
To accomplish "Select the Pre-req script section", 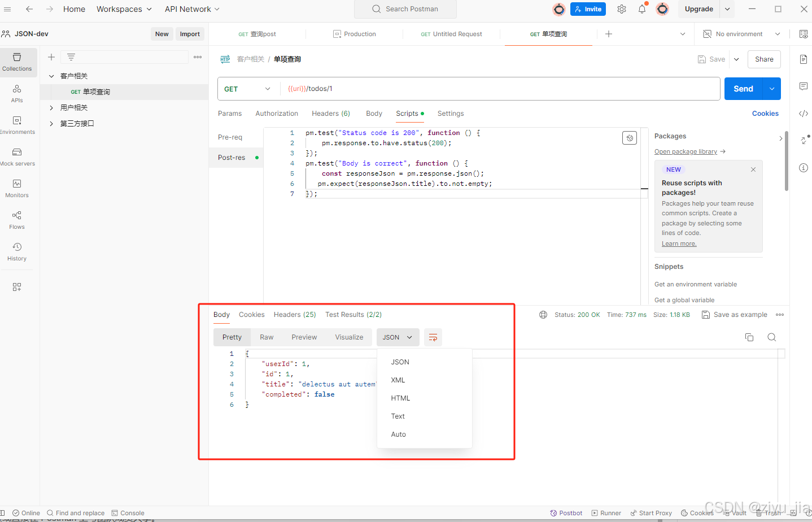I will [230, 137].
